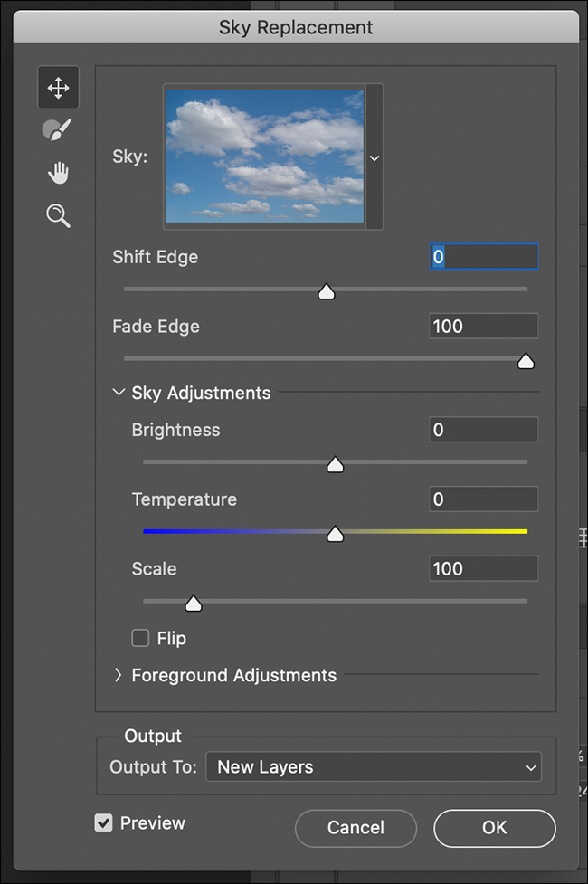Viewport: 588px width, 884px height.
Task: Click the OK button
Action: click(x=494, y=827)
